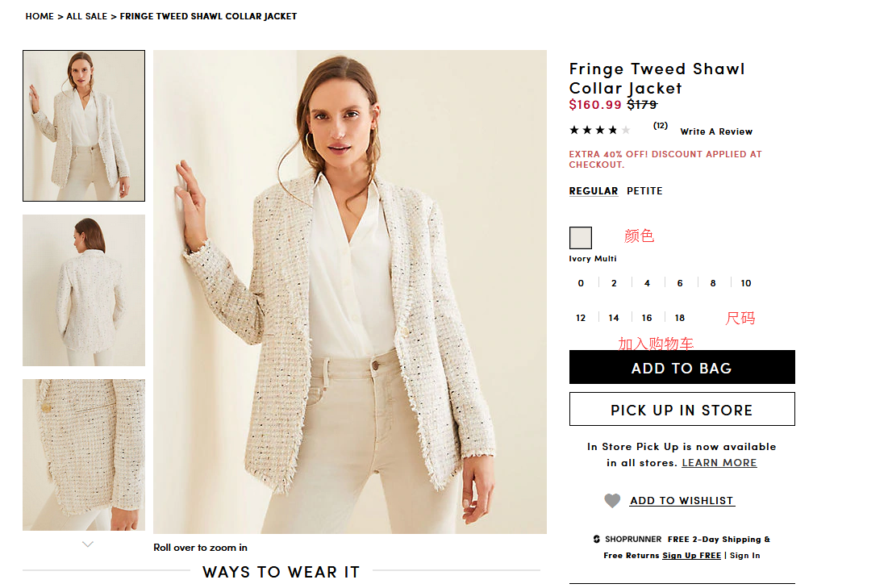Viewport: 888px width, 588px height.
Task: View the back view jacket thumbnail
Action: click(84, 290)
